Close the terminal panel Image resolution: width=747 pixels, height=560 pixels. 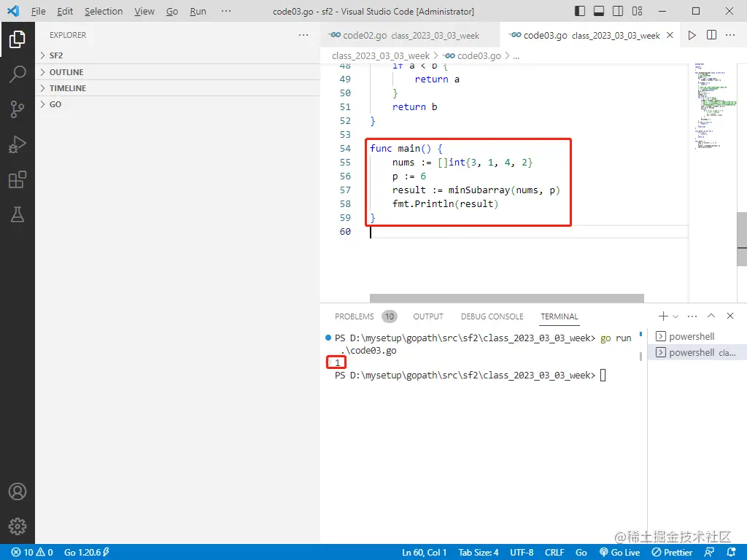[x=729, y=316]
